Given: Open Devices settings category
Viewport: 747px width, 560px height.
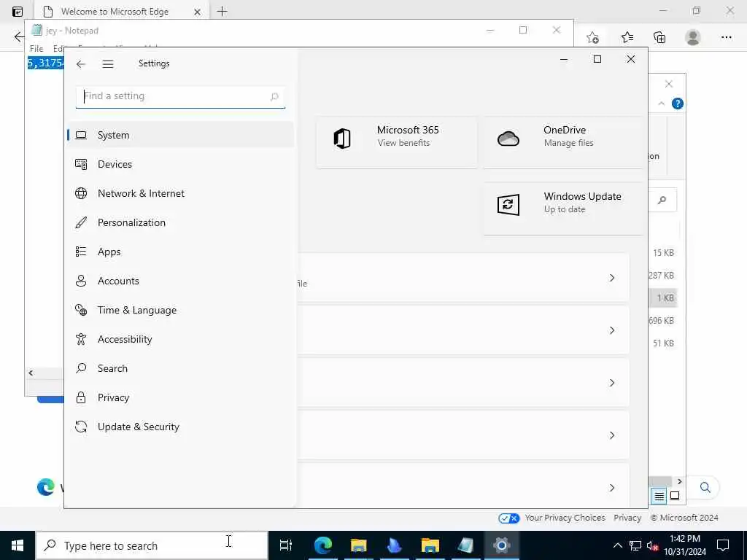Looking at the screenshot, I should (181, 164).
